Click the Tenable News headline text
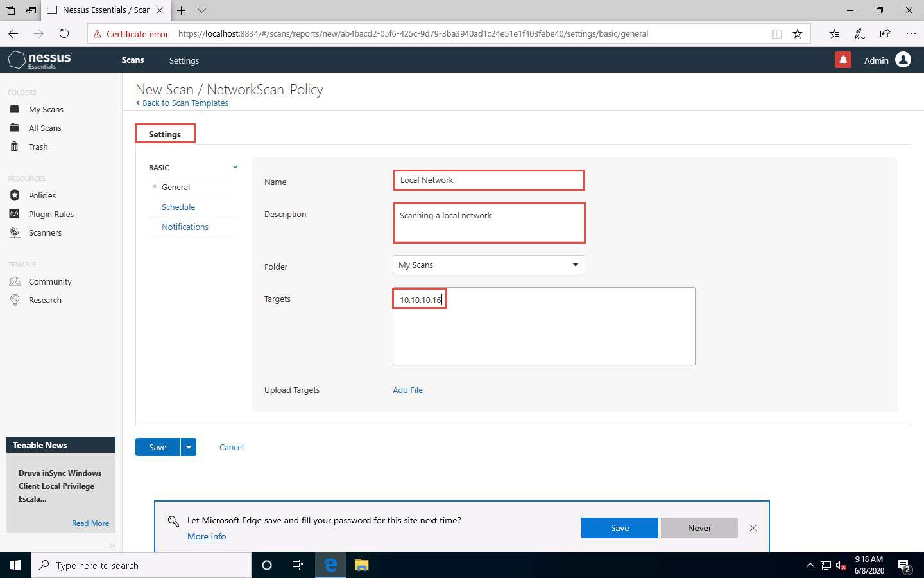Screen dimensions: 924x578 (60, 486)
